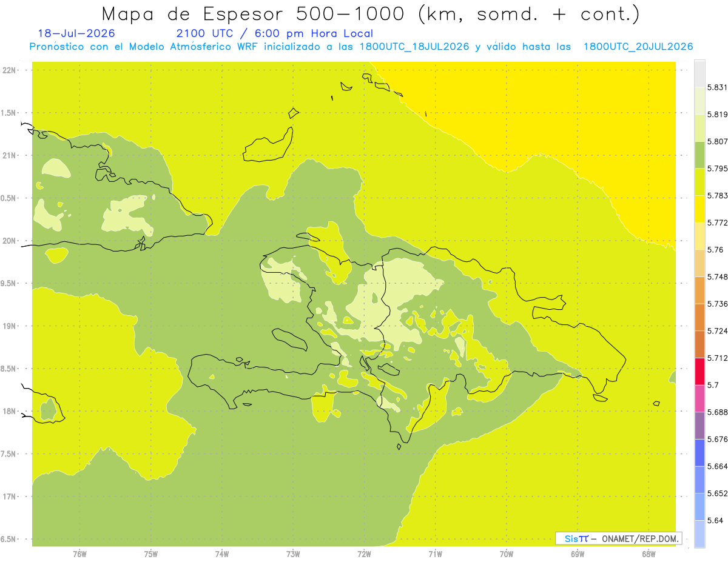Viewport: 728px width, 562px height.
Task: Click the latitude label 22N
Action: point(9,70)
